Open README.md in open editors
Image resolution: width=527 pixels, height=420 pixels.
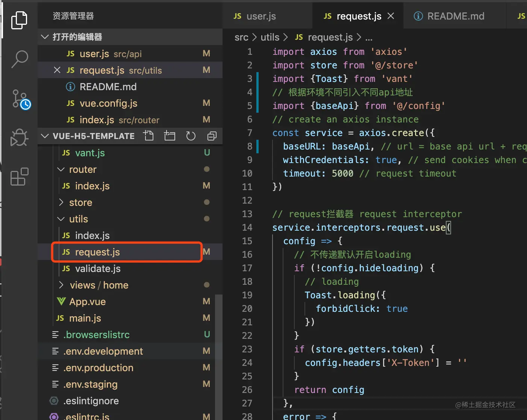pos(130,87)
